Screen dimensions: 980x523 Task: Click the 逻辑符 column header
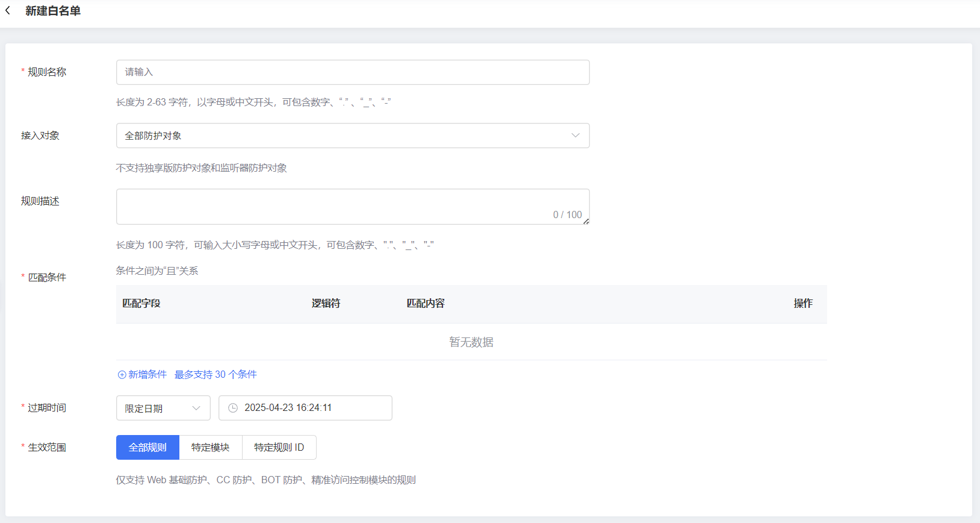pyautogui.click(x=326, y=304)
